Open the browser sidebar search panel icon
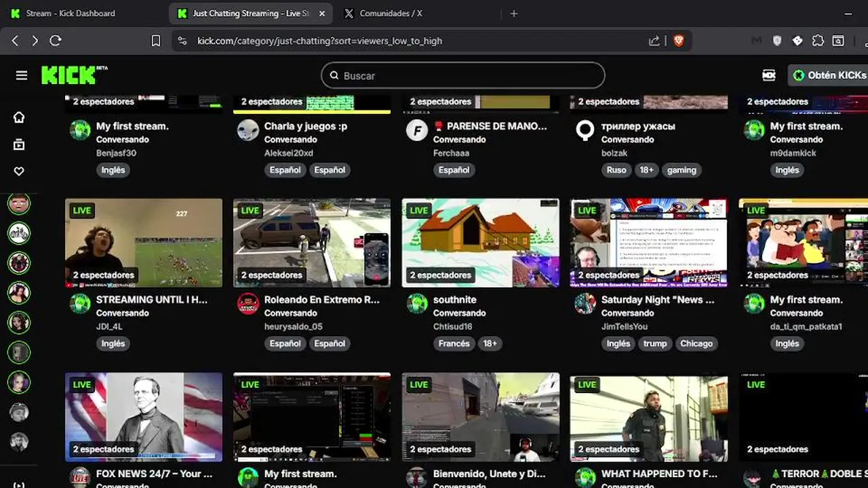The image size is (868, 488). 838,41
